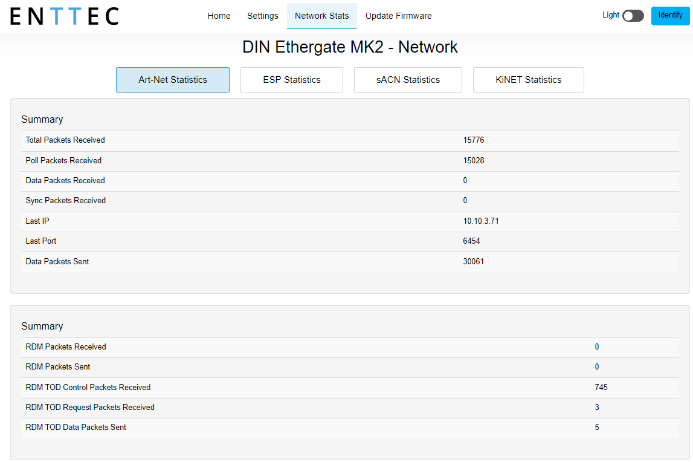The height and width of the screenshot is (462, 693).
Task: Show the sACN Statistics tab
Action: 408,80
